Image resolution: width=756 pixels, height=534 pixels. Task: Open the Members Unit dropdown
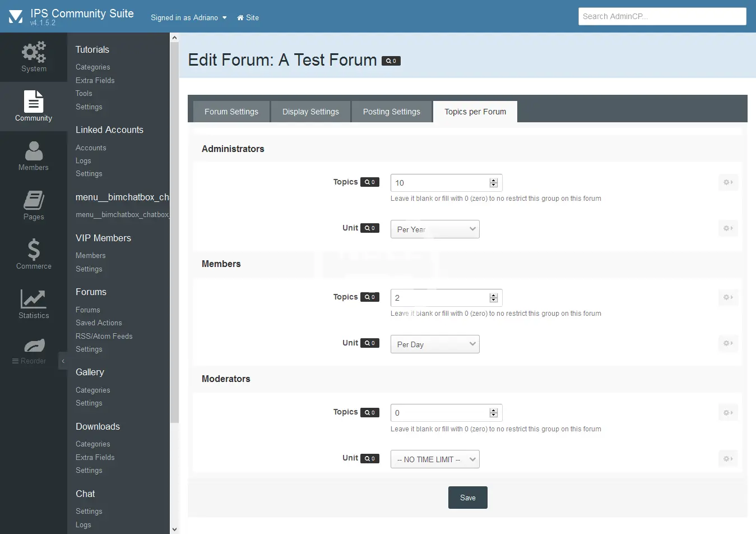(x=435, y=344)
